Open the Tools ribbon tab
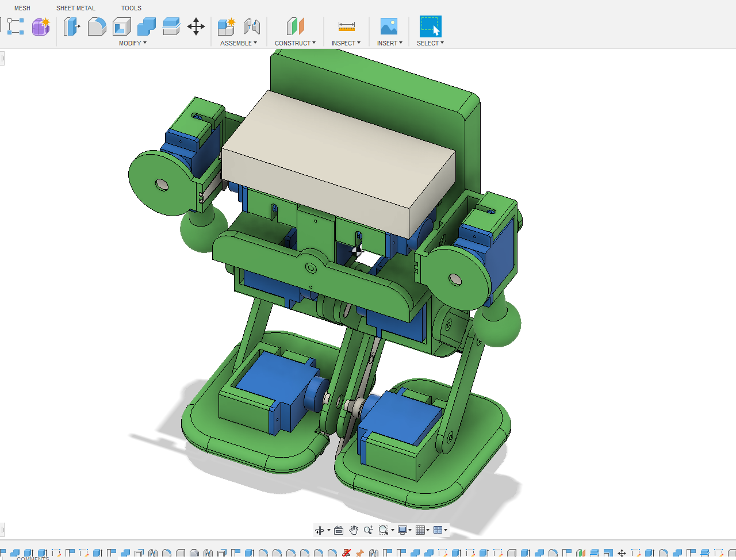The height and width of the screenshot is (560, 736). (x=131, y=8)
